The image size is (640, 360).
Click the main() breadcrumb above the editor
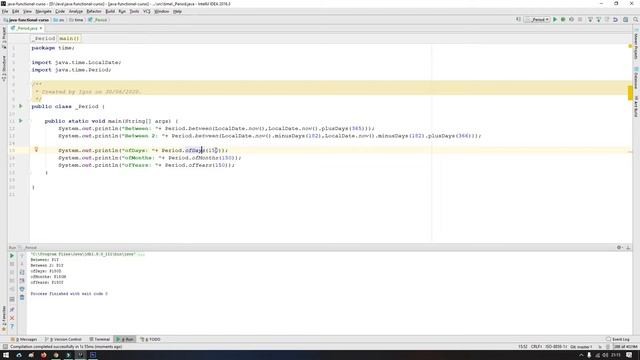pos(69,38)
